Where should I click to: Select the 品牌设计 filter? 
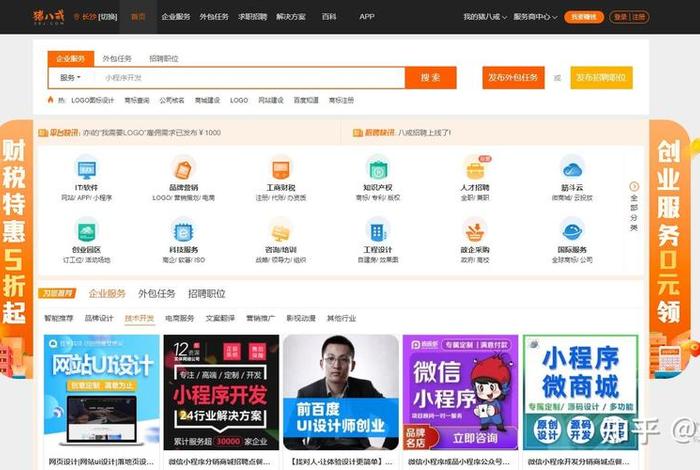(x=99, y=318)
